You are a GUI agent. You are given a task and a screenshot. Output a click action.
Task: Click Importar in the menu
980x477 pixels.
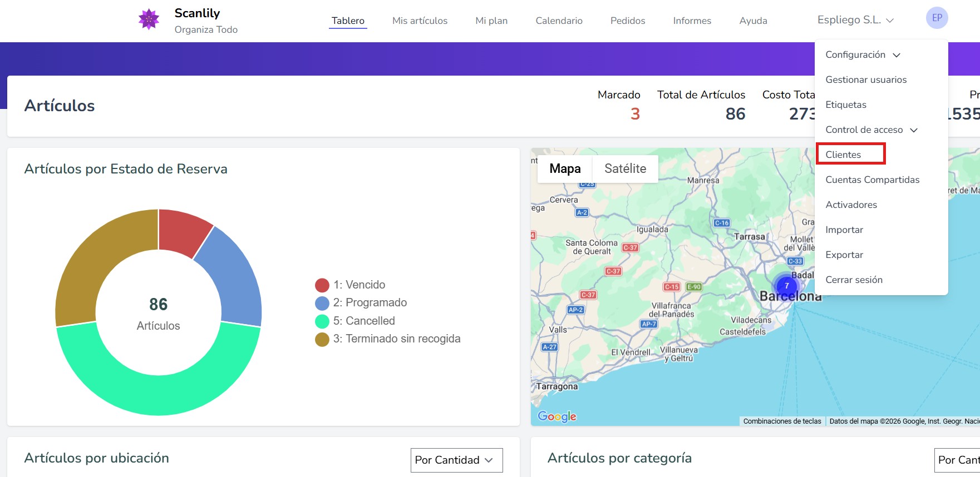(844, 230)
